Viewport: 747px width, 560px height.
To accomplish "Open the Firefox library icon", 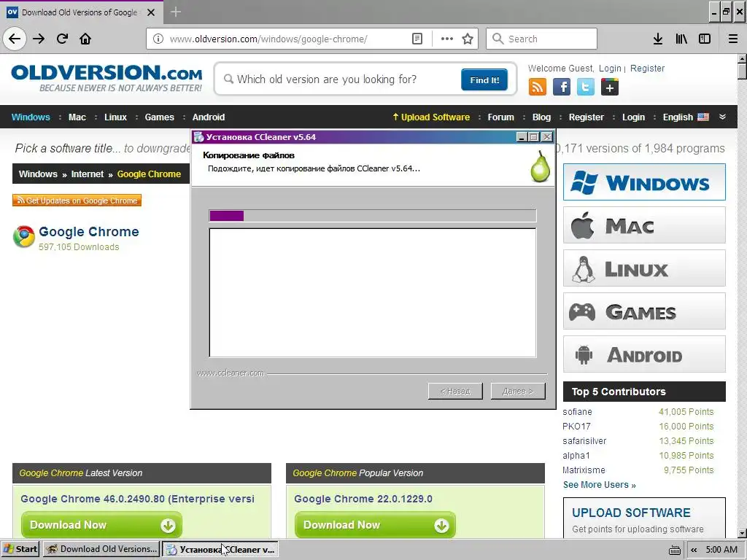I will 681,39.
